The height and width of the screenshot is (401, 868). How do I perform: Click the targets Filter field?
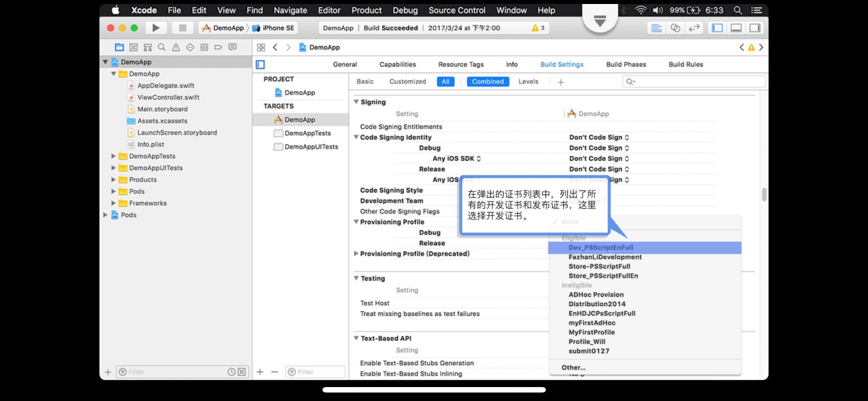tap(315, 372)
